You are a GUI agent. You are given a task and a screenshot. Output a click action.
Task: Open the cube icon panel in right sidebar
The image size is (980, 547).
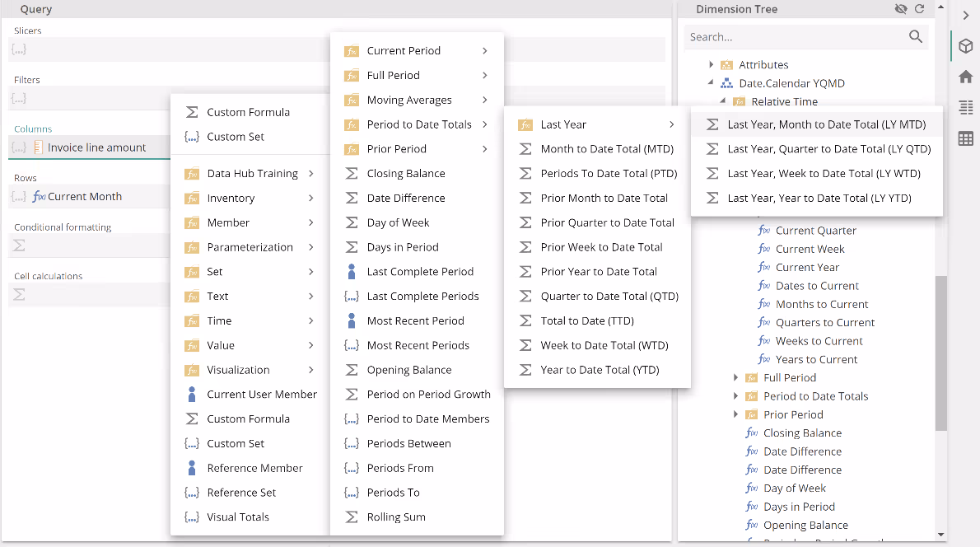[965, 46]
